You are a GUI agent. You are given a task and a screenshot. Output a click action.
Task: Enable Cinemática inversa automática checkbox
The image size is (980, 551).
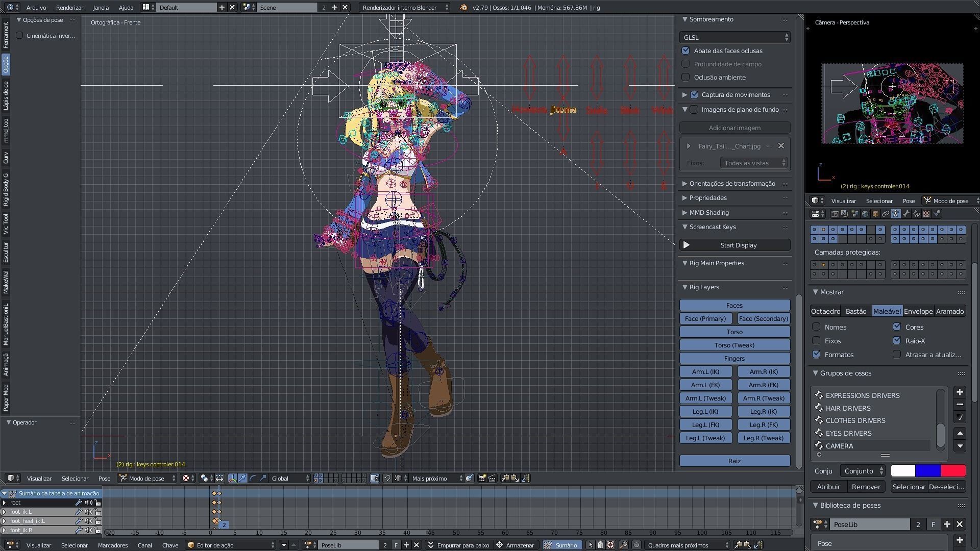(x=19, y=35)
